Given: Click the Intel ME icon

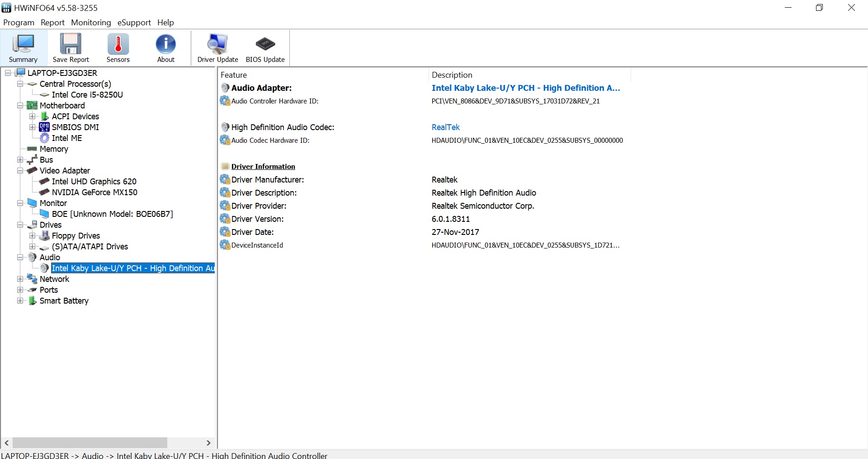Looking at the screenshot, I should pos(44,138).
